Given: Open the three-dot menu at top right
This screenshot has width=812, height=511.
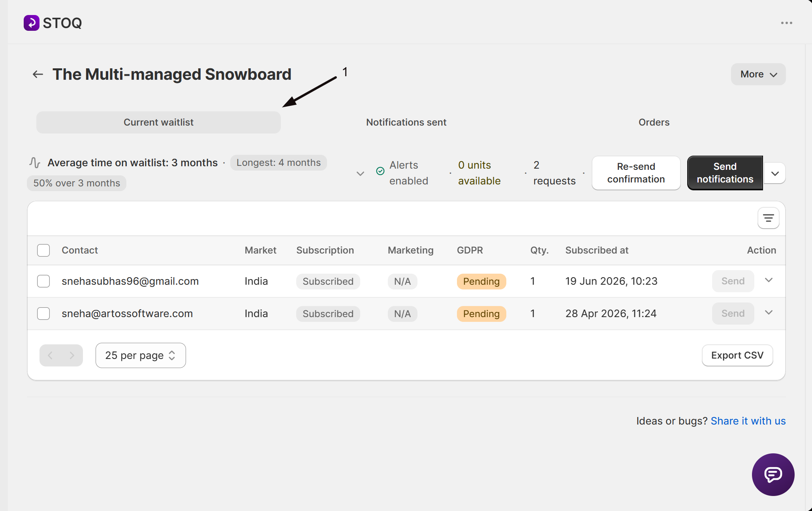Looking at the screenshot, I should pos(786,23).
